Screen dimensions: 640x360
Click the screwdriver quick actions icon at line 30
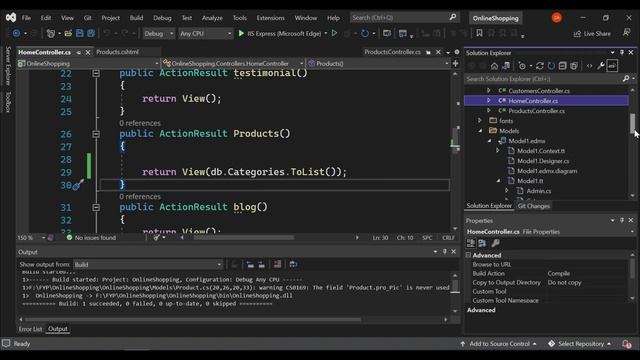pyautogui.click(x=78, y=185)
